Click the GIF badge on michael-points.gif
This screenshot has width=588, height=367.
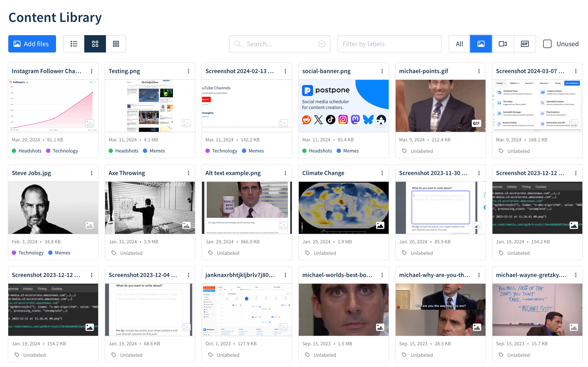click(x=476, y=123)
